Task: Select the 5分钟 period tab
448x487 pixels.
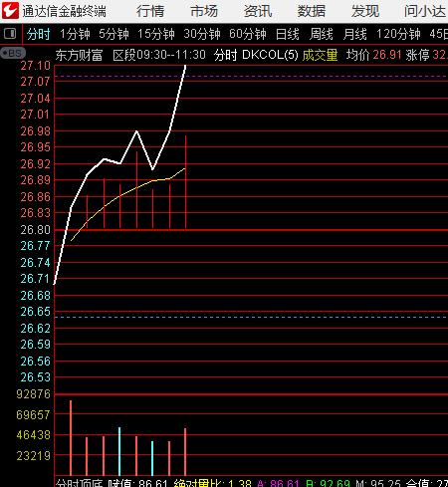Action: (x=113, y=34)
